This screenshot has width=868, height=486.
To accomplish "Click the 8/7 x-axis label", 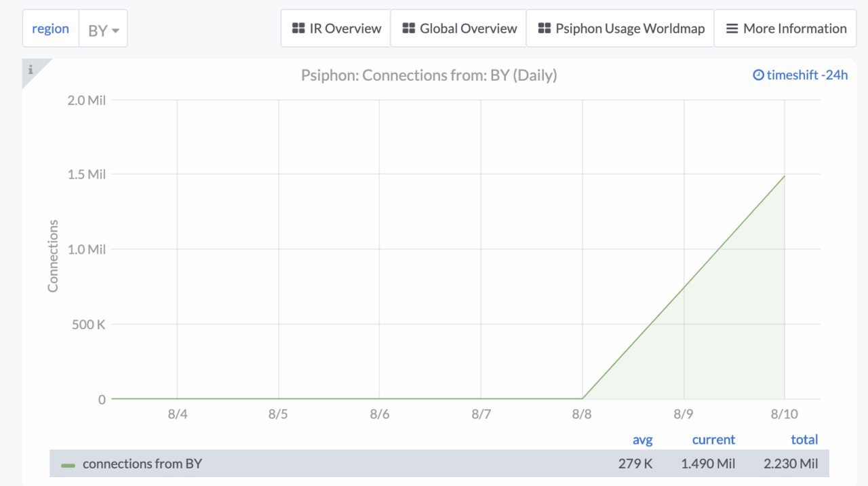I will 481,415.
